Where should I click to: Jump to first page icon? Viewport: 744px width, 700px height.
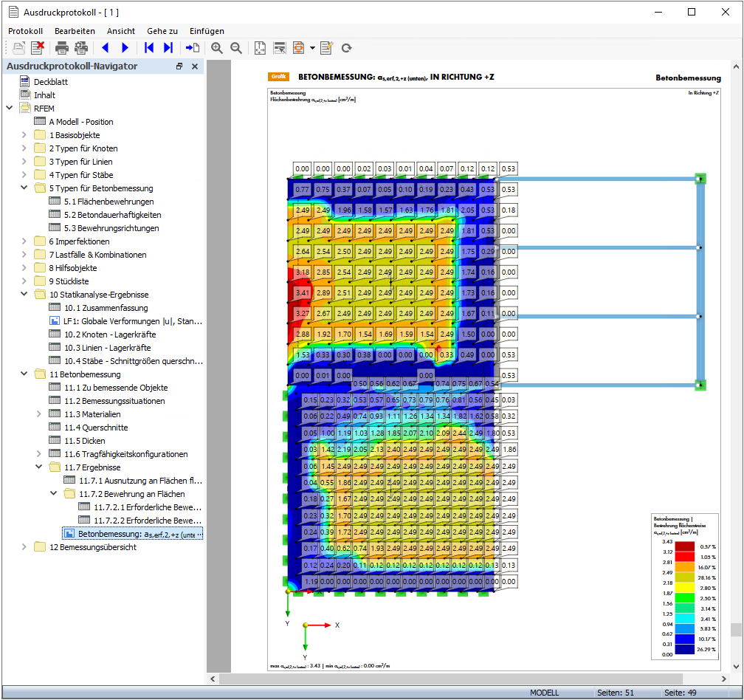coord(149,48)
